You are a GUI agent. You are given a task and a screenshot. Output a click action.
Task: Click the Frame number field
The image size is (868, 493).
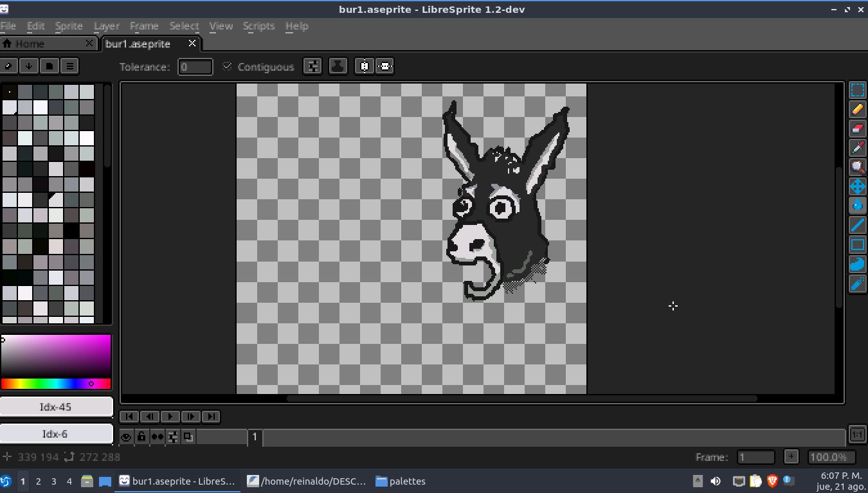point(755,457)
